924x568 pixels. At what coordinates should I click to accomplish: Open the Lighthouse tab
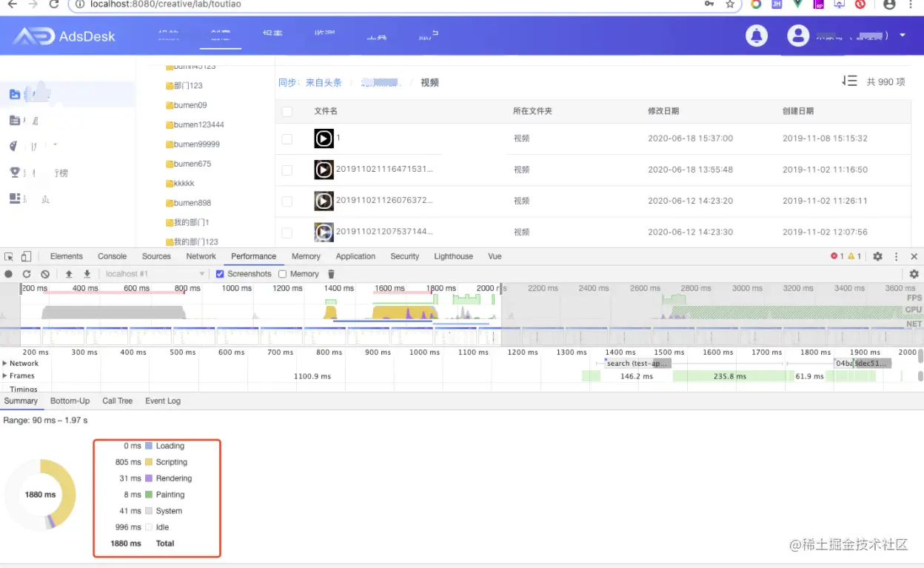pyautogui.click(x=454, y=256)
